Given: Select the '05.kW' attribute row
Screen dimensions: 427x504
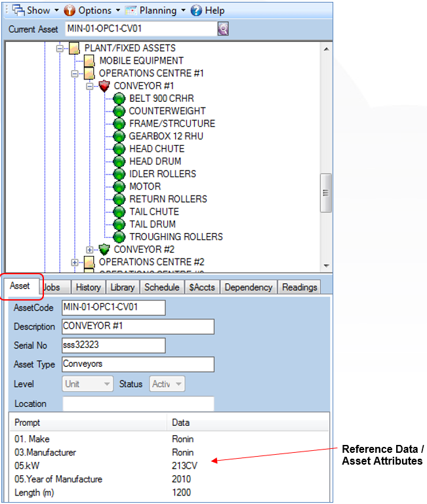Looking at the screenshot, I should [169, 466].
